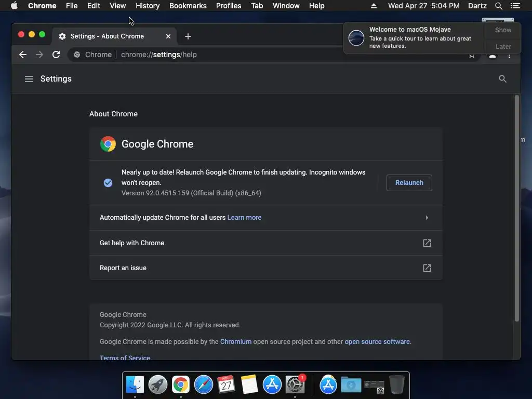
Task: Click the settings page vertical scrollbar
Action: [517, 208]
